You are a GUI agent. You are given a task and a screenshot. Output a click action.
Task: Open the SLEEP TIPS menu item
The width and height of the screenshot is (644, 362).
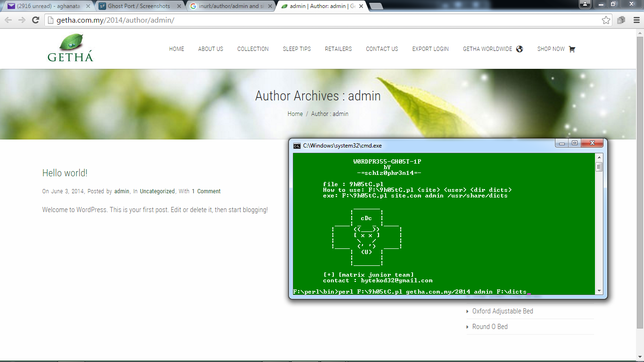[297, 49]
